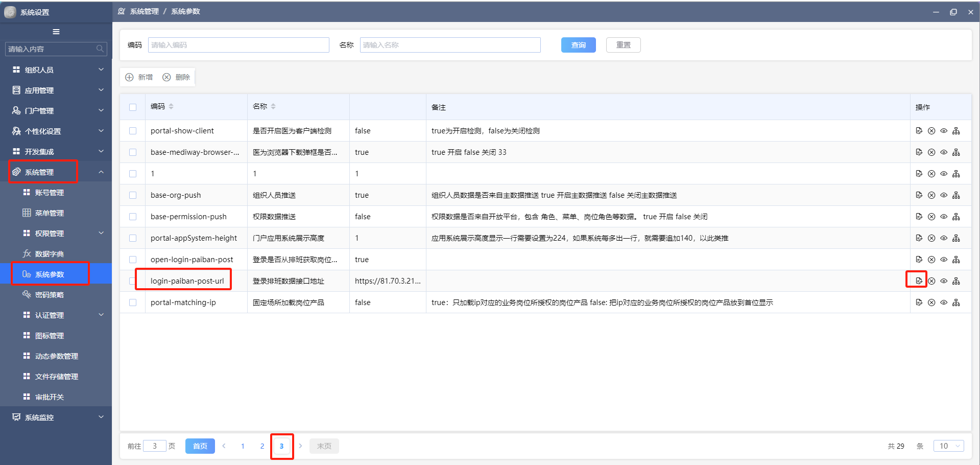Viewport: 980px width, 465px height.
Task: Delete the portal-show-client row
Action: coord(931,131)
